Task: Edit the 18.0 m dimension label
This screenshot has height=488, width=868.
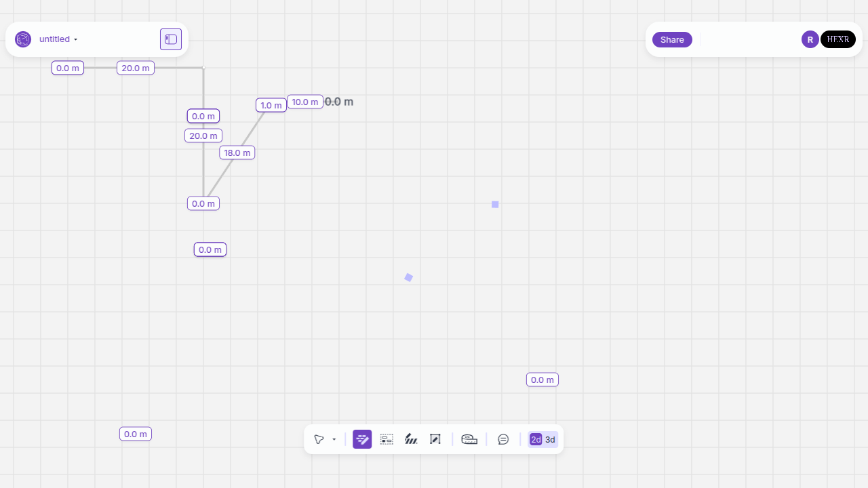Action: [x=237, y=152]
